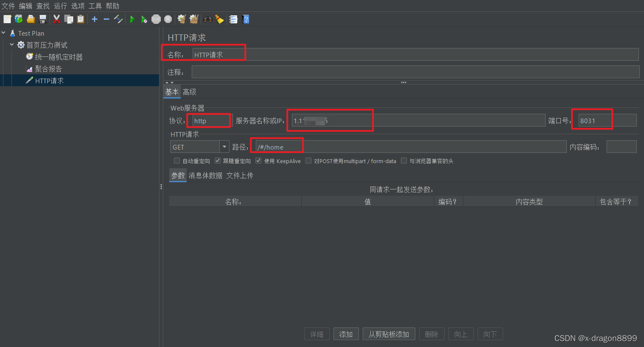Click the 添加 button
This screenshot has width=644, height=347.
pos(346,334)
